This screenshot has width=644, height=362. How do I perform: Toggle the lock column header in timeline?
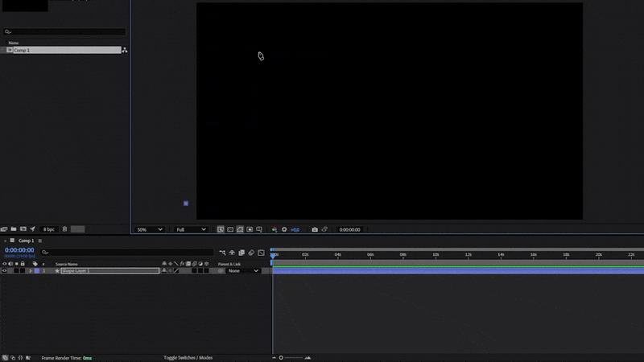[23, 264]
